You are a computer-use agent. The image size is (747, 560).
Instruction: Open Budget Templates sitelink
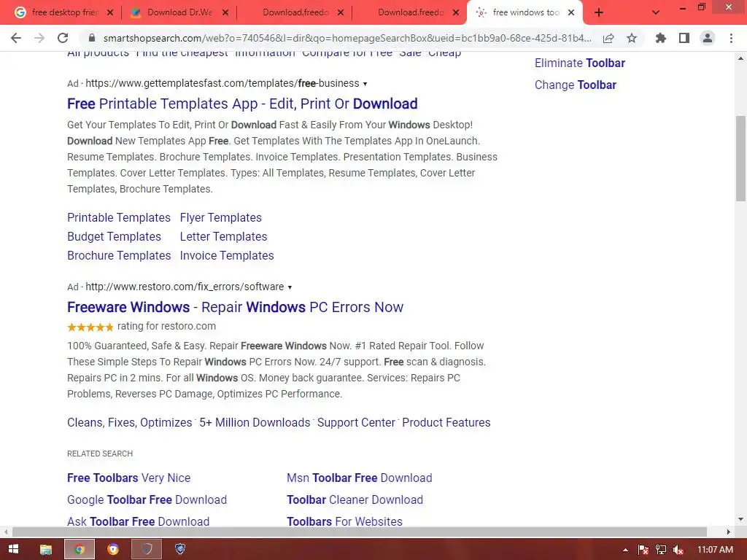pyautogui.click(x=114, y=237)
